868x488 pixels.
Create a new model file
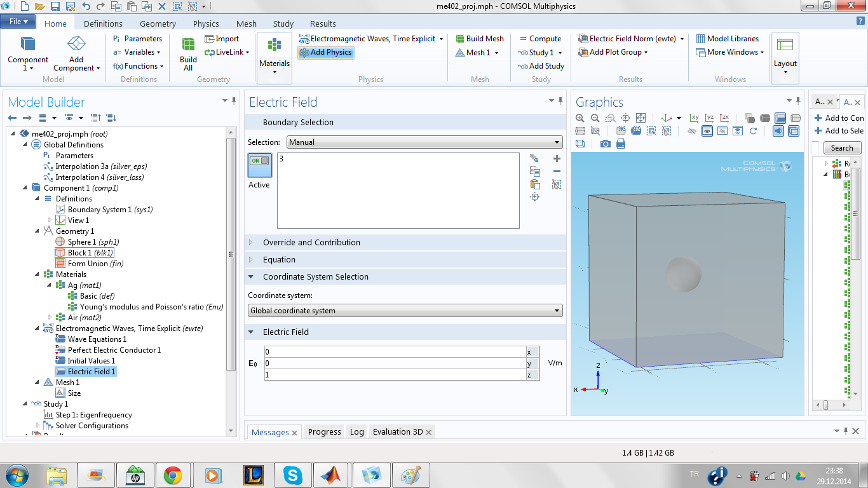24,6
